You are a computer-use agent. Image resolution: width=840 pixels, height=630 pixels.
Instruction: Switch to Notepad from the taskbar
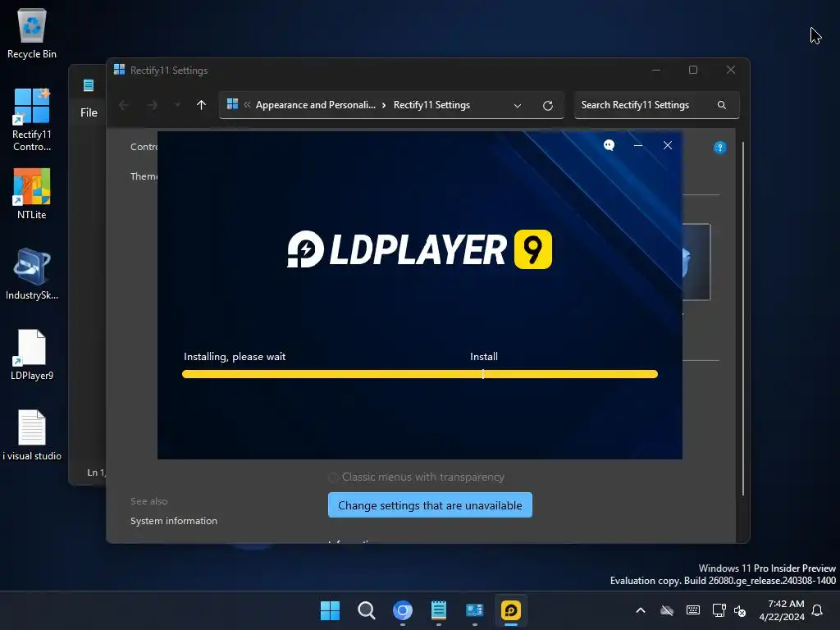[439, 610]
